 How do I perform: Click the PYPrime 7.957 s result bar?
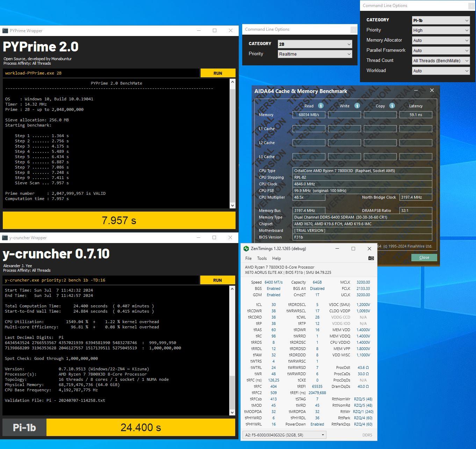(119, 220)
